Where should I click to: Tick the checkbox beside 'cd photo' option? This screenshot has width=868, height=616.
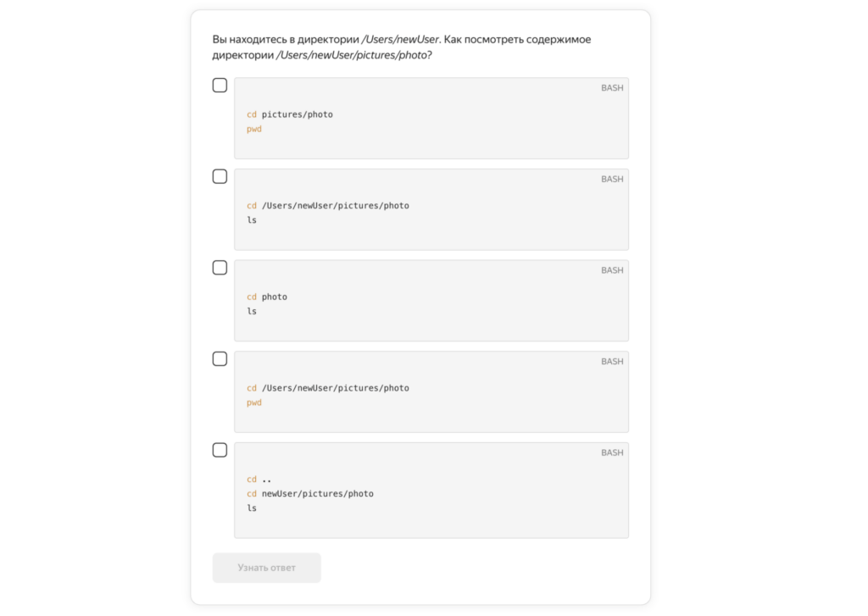(x=220, y=267)
